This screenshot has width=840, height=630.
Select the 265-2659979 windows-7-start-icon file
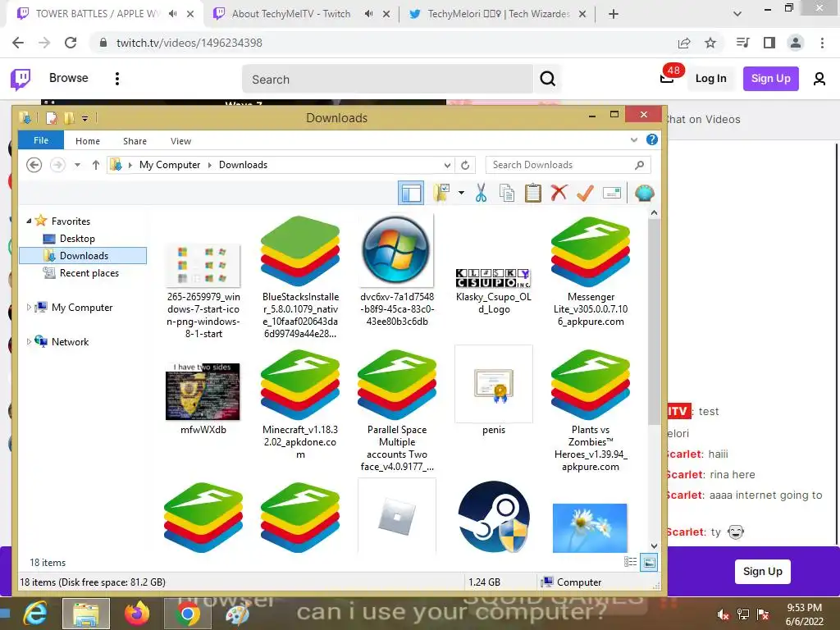[x=203, y=265]
